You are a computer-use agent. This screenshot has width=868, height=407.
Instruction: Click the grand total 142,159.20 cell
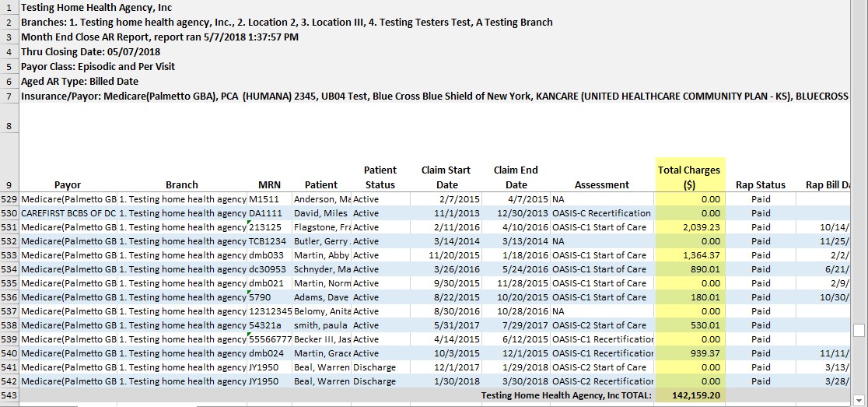[690, 395]
